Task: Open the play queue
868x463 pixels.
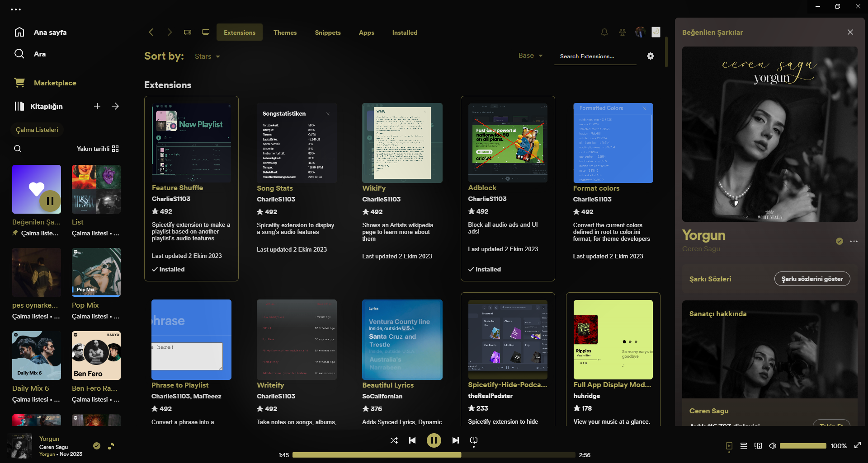Action: pos(744,446)
